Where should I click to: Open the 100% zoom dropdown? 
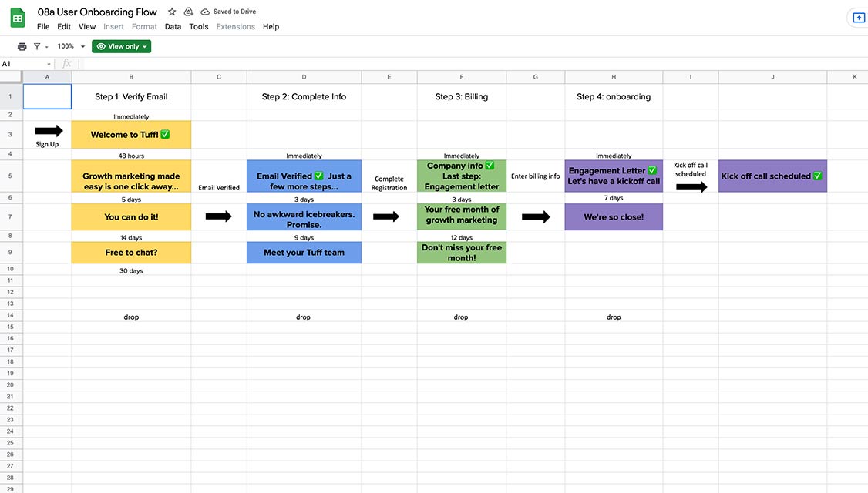[x=71, y=46]
